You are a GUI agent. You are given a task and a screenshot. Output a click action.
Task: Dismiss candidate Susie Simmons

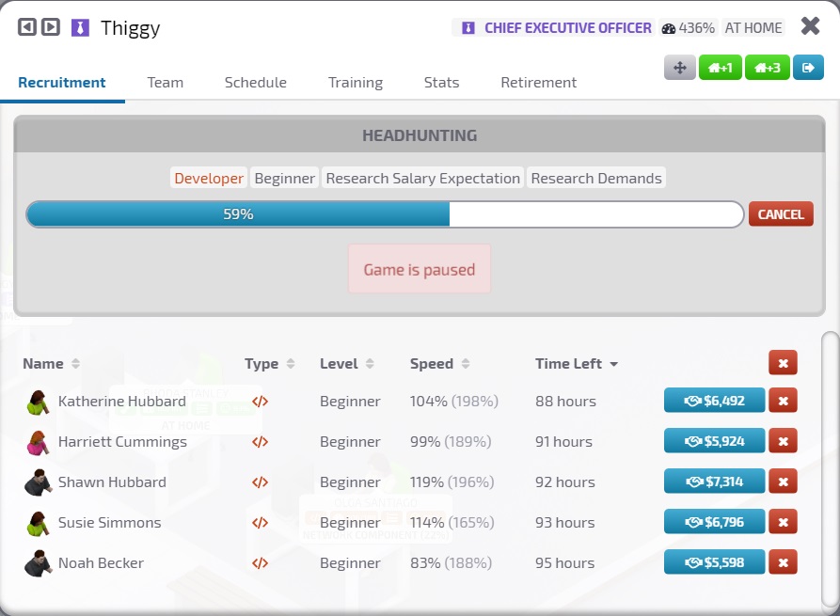point(783,522)
